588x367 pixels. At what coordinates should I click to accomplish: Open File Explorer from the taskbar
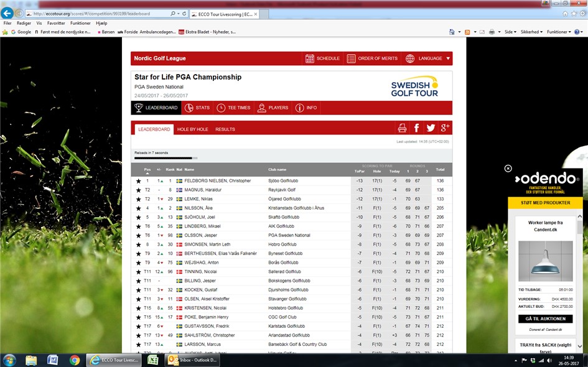pos(31,360)
